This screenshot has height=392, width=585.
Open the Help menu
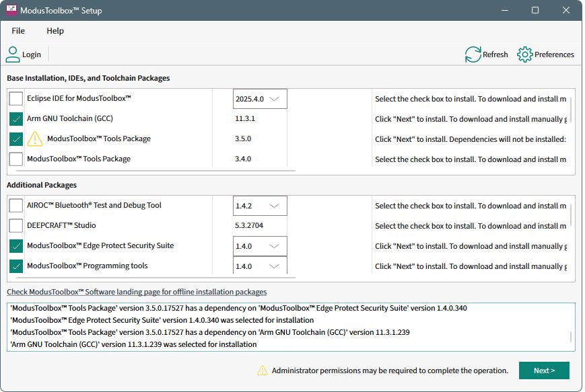pyautogui.click(x=55, y=31)
